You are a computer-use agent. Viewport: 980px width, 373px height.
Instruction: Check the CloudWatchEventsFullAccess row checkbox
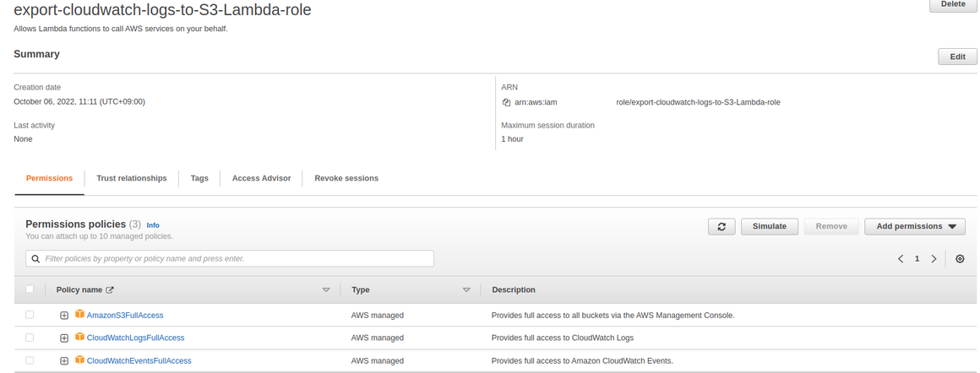[30, 360]
